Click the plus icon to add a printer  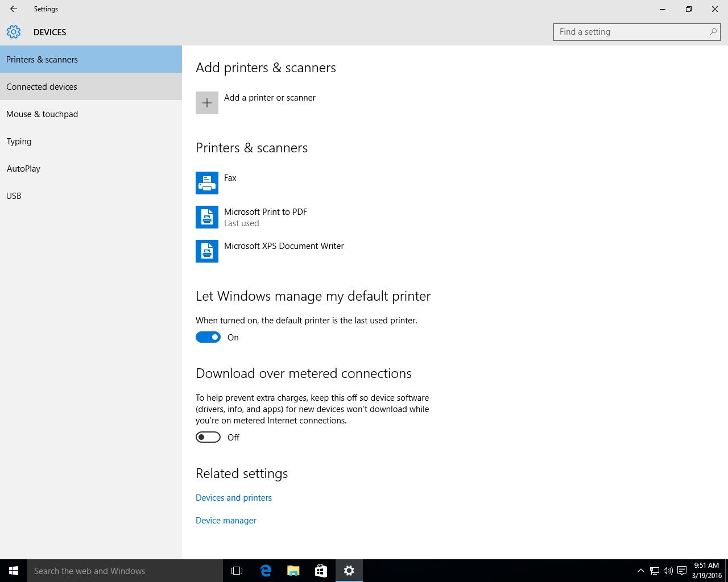(x=207, y=103)
